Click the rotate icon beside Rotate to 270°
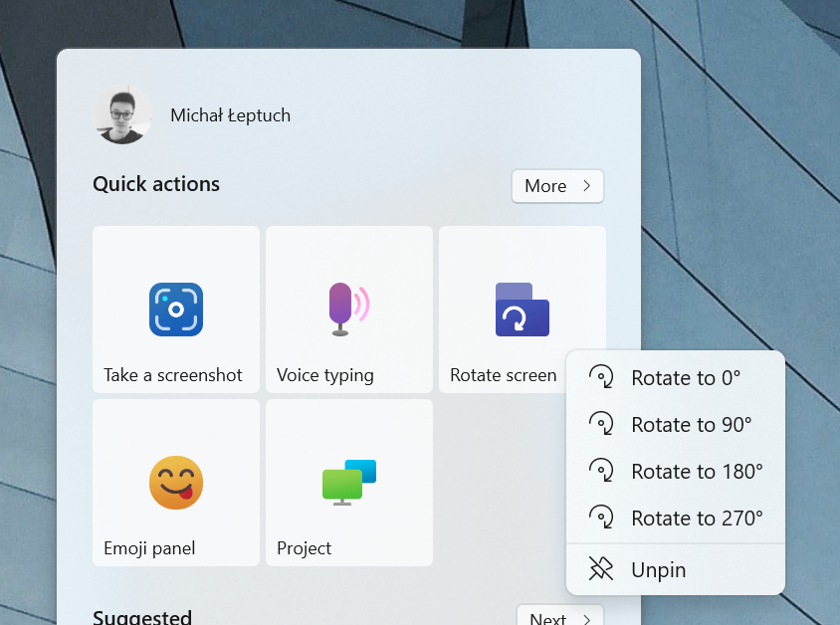The image size is (840, 625). [601, 518]
